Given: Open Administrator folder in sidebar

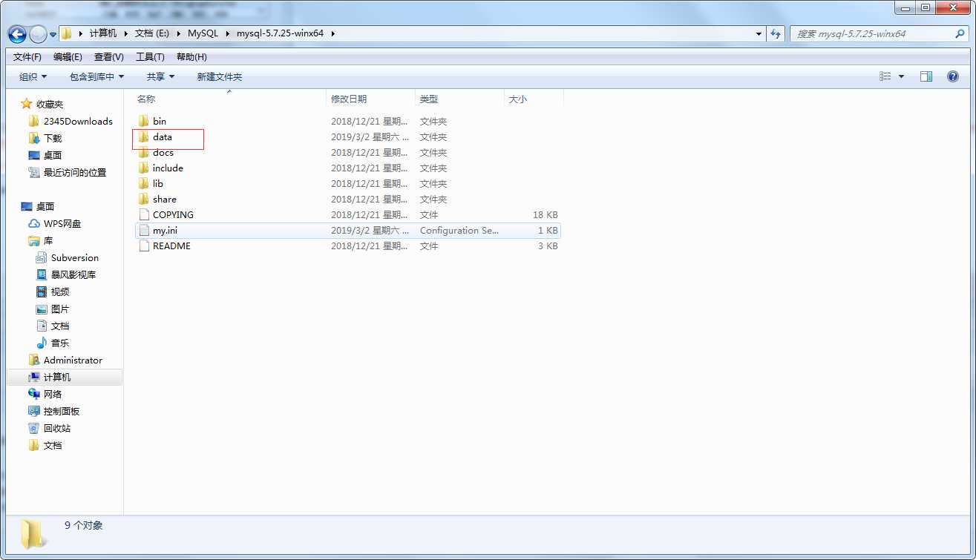Looking at the screenshot, I should 73,360.
